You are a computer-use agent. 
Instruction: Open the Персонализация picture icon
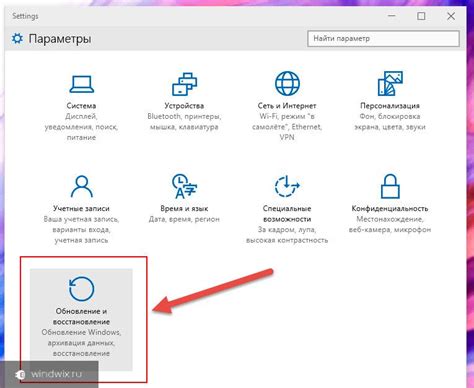(390, 83)
